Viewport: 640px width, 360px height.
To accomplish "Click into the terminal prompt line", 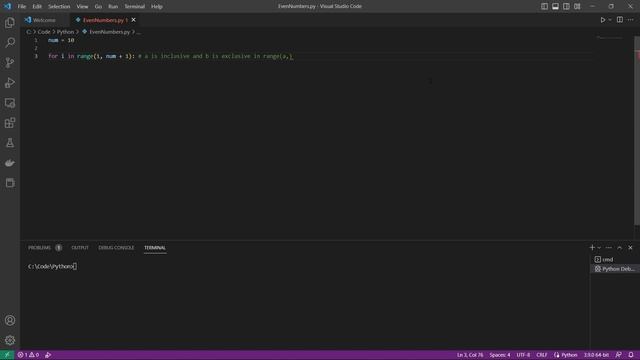I will [52, 267].
